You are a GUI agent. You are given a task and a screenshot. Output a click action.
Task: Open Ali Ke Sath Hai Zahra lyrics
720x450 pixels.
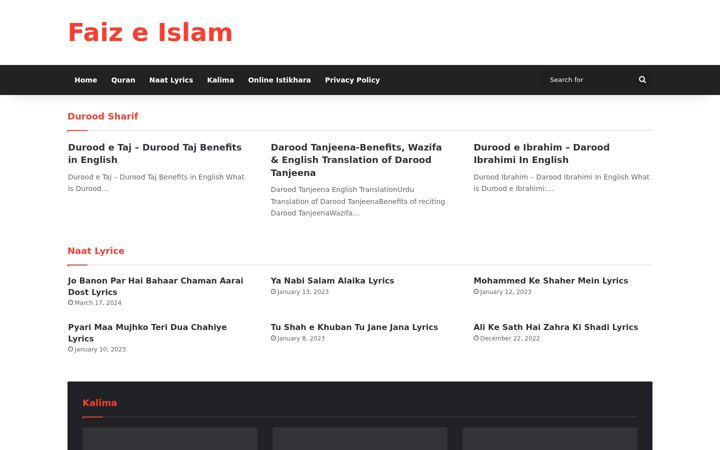click(x=556, y=327)
